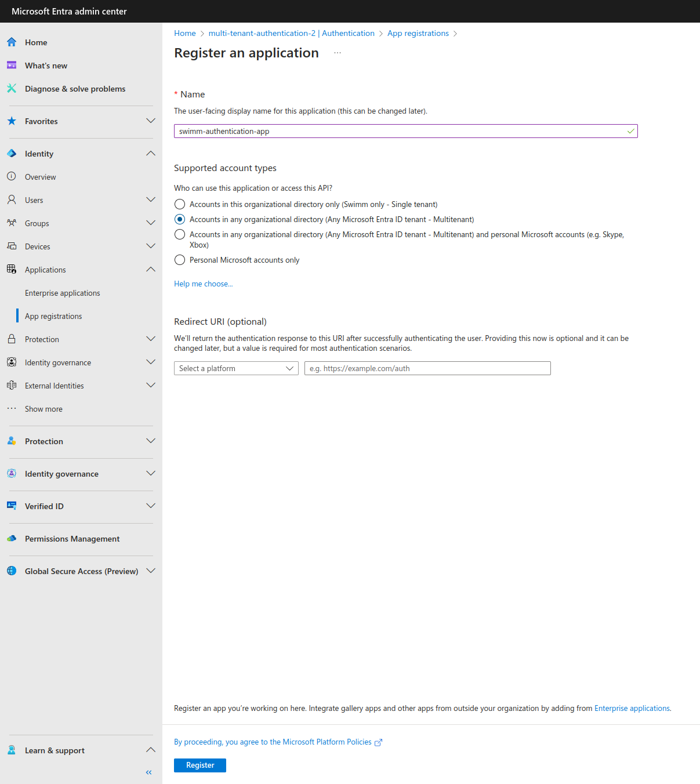Open What's new in sidebar
The width and height of the screenshot is (700, 784).
(46, 66)
